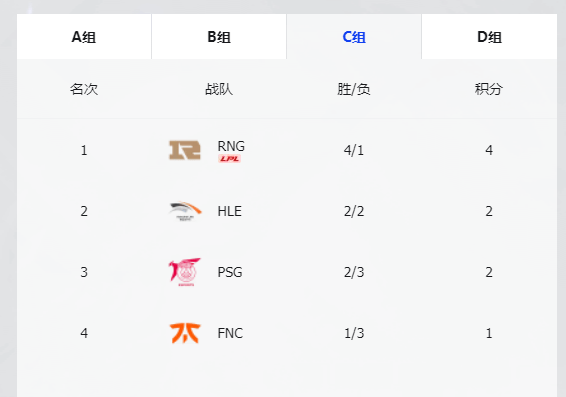This screenshot has width=566, height=397.
Task: Click the LPL badge under RNG
Action: [x=229, y=159]
